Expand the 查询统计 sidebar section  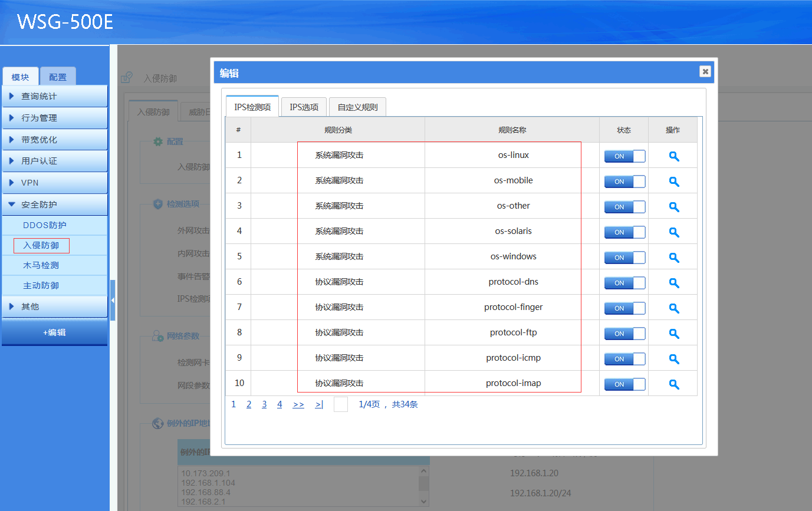[x=54, y=96]
